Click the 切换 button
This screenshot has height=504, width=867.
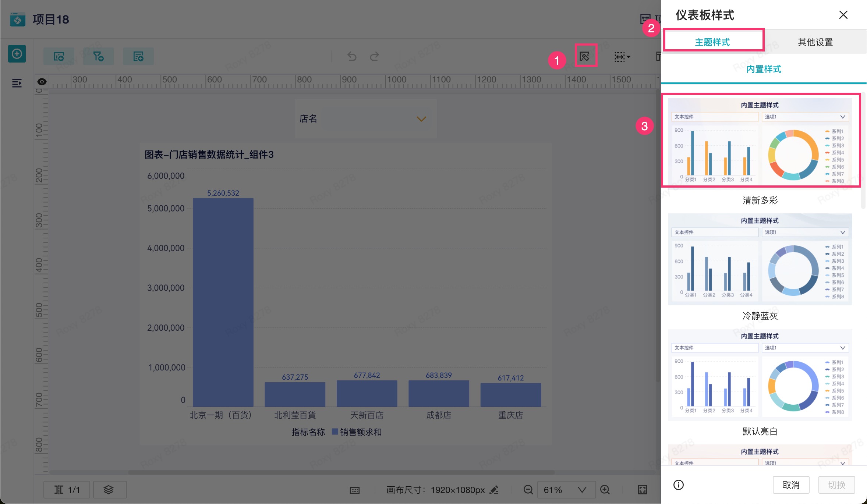click(x=836, y=485)
